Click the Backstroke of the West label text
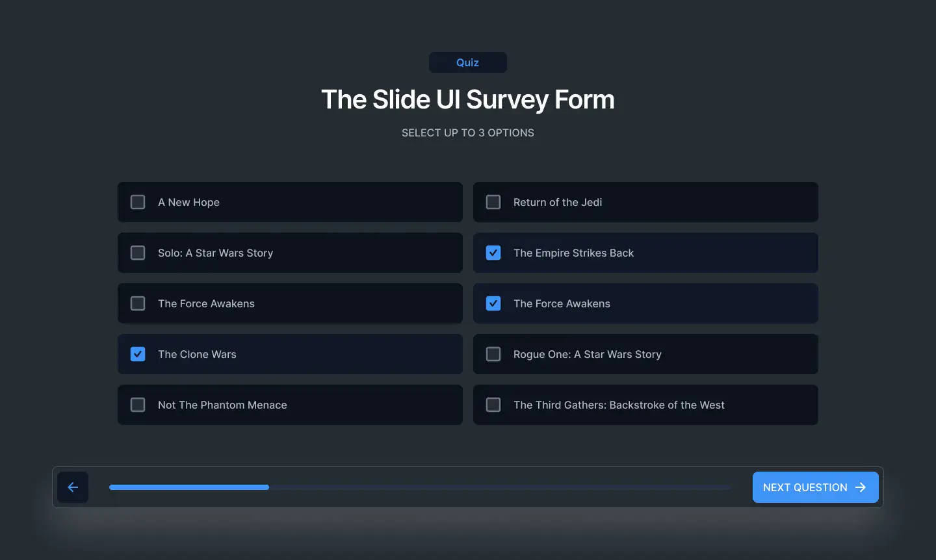Image resolution: width=936 pixels, height=560 pixels. click(619, 405)
